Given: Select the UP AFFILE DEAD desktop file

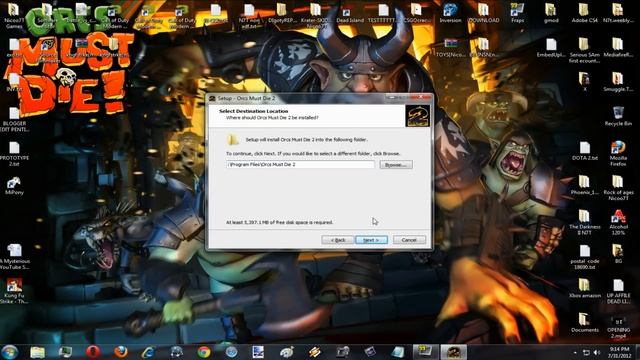Looking at the screenshot, I should [618, 291].
